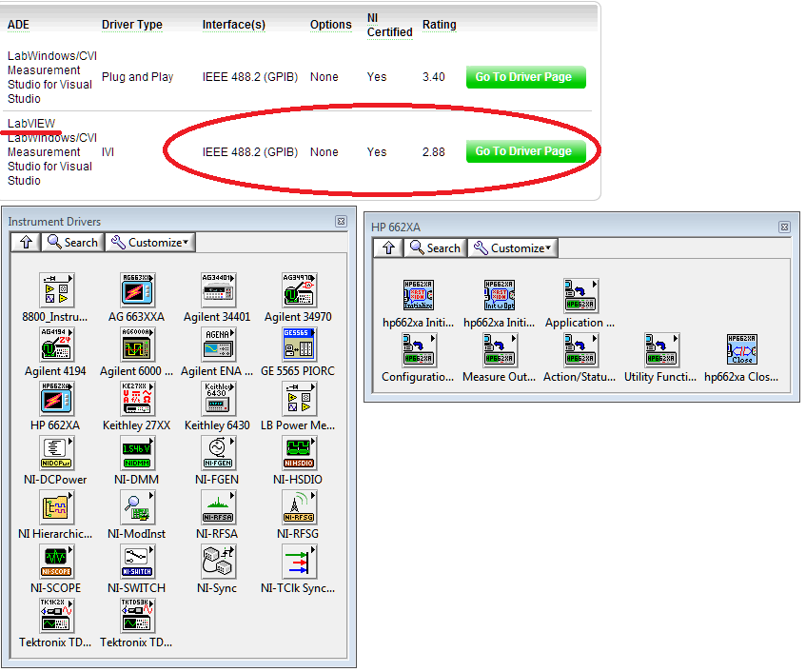Viewport: 806px width, 672px height.
Task: Open the NI-TClk Sync... palette icon
Action: point(299,562)
